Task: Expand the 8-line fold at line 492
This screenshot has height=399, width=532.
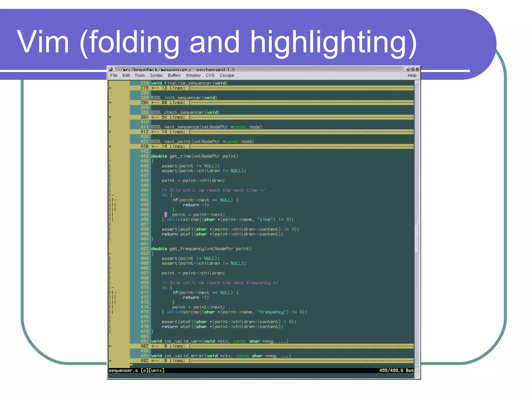Action: coord(110,361)
